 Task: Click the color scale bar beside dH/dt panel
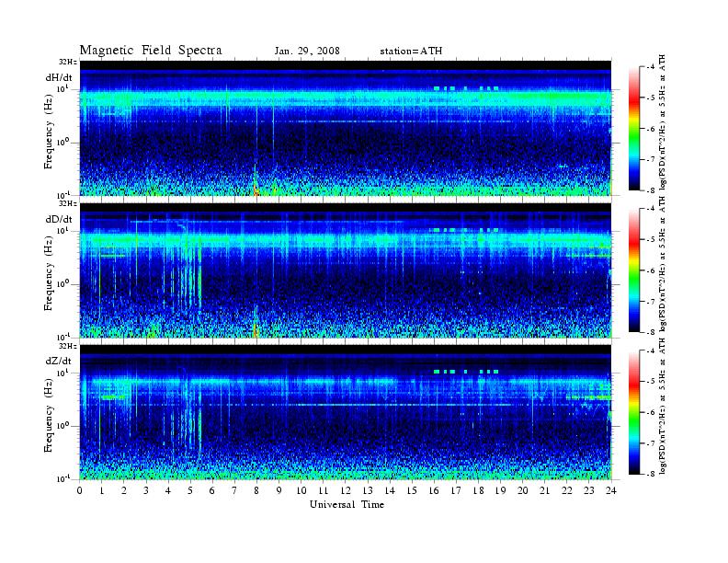pos(633,129)
